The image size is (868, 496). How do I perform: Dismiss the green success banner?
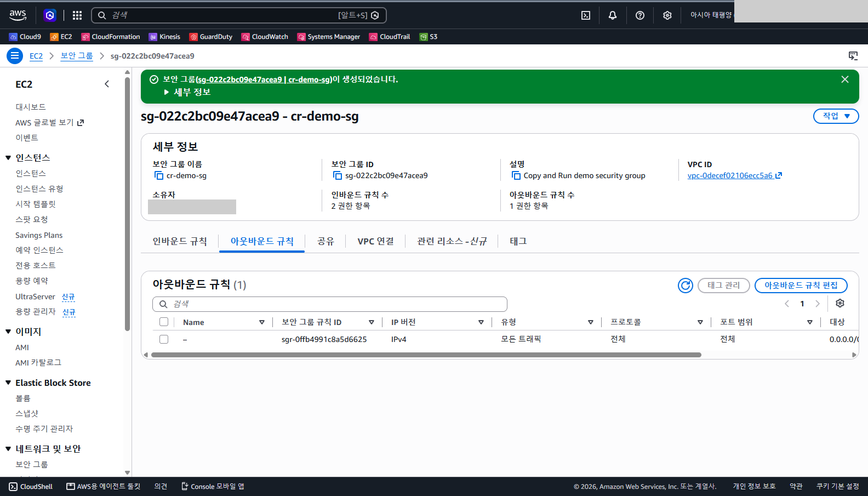(x=845, y=79)
